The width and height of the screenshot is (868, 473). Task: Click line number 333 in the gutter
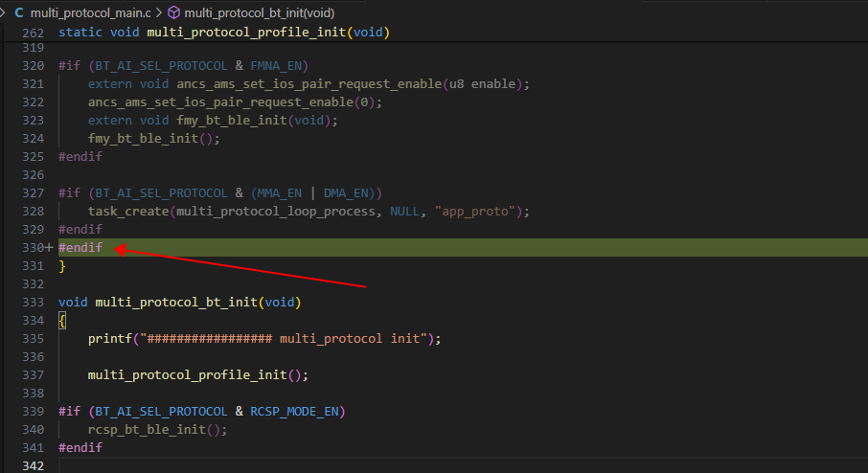(x=33, y=302)
